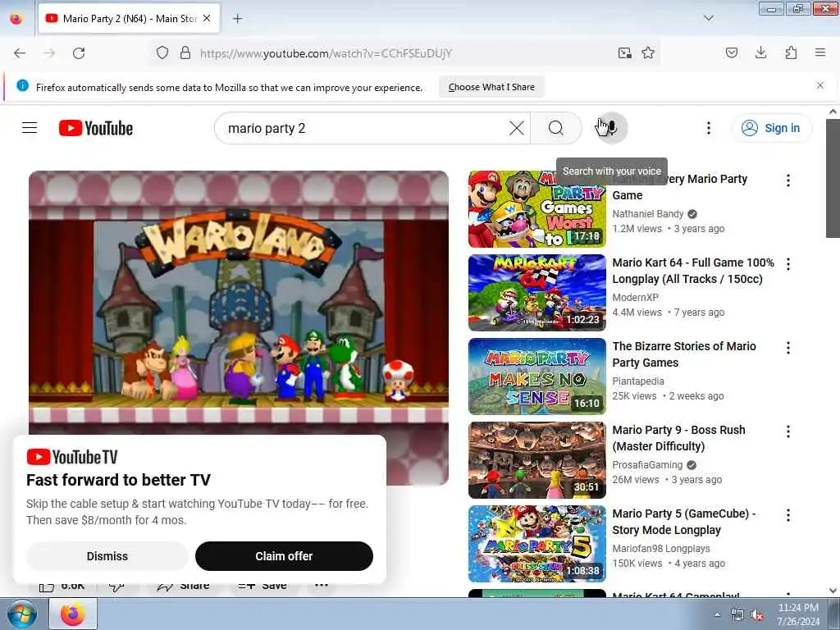Screen dimensions: 840x630
Task: Click the ModernXP channel name
Action: click(x=636, y=297)
